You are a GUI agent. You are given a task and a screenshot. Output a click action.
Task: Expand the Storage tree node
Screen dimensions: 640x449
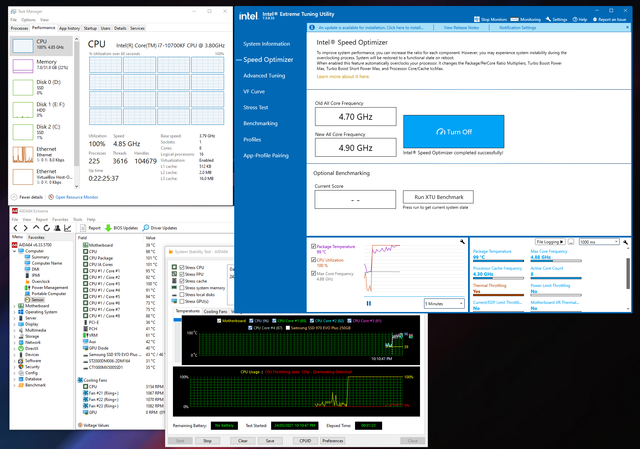coord(15,336)
